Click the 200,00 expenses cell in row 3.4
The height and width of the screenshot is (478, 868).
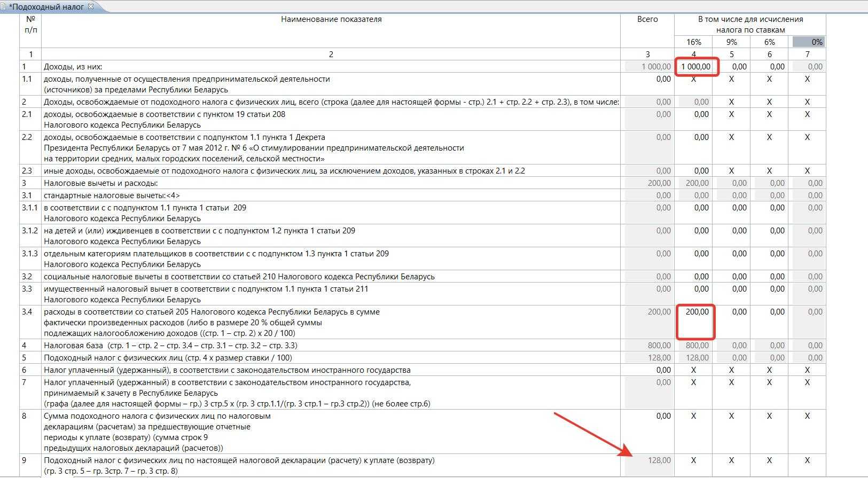697,312
